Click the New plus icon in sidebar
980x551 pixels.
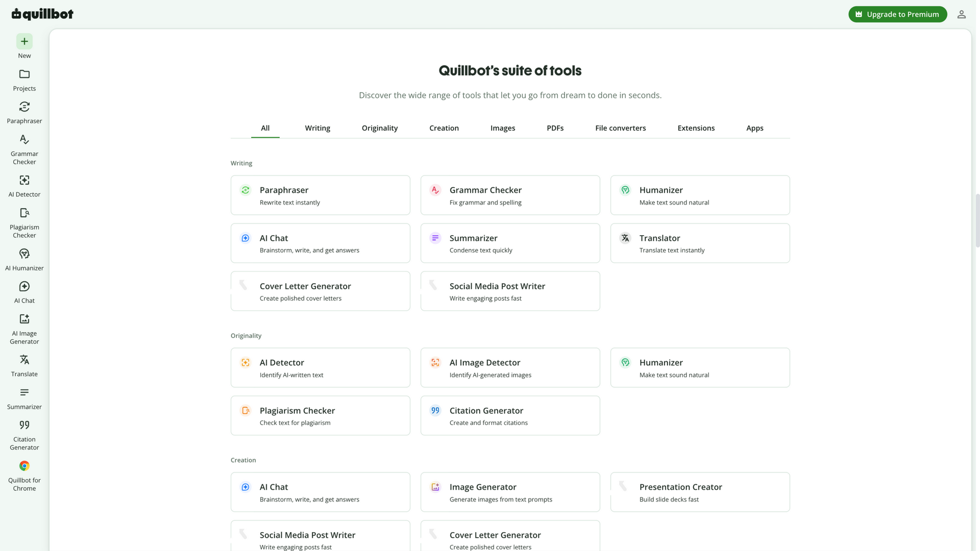24,41
